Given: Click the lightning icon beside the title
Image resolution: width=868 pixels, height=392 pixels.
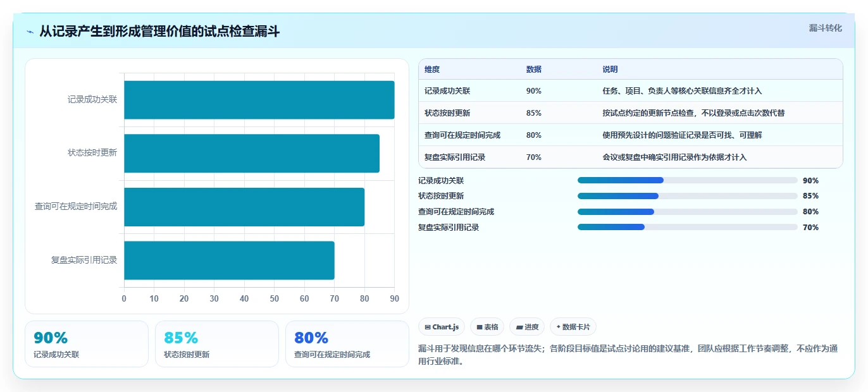Looking at the screenshot, I should tap(30, 32).
